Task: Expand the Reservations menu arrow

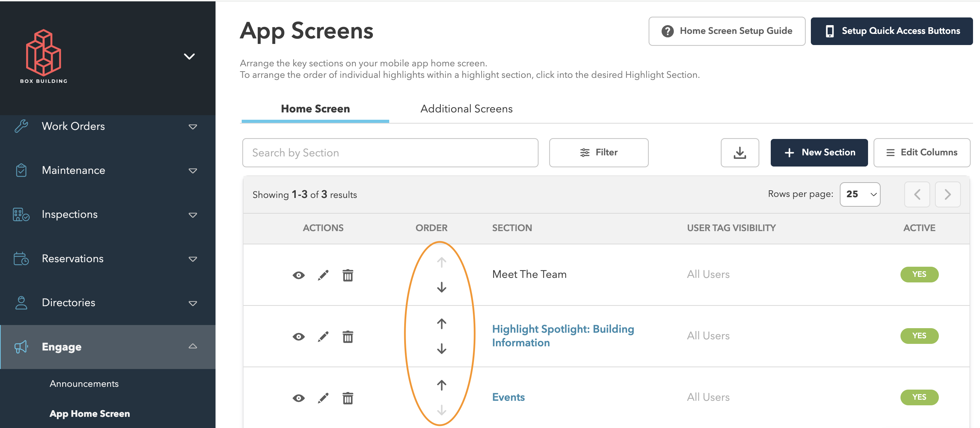Action: pos(193,259)
